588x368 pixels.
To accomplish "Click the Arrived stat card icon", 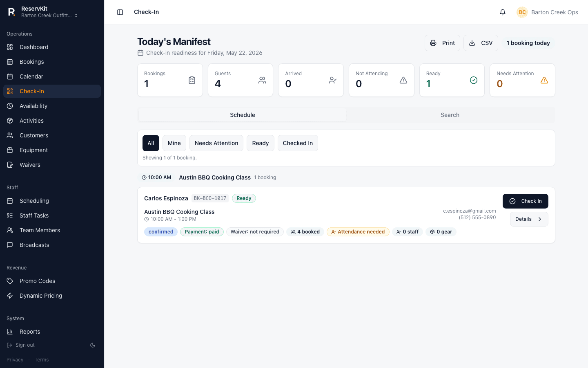I will pos(333,80).
